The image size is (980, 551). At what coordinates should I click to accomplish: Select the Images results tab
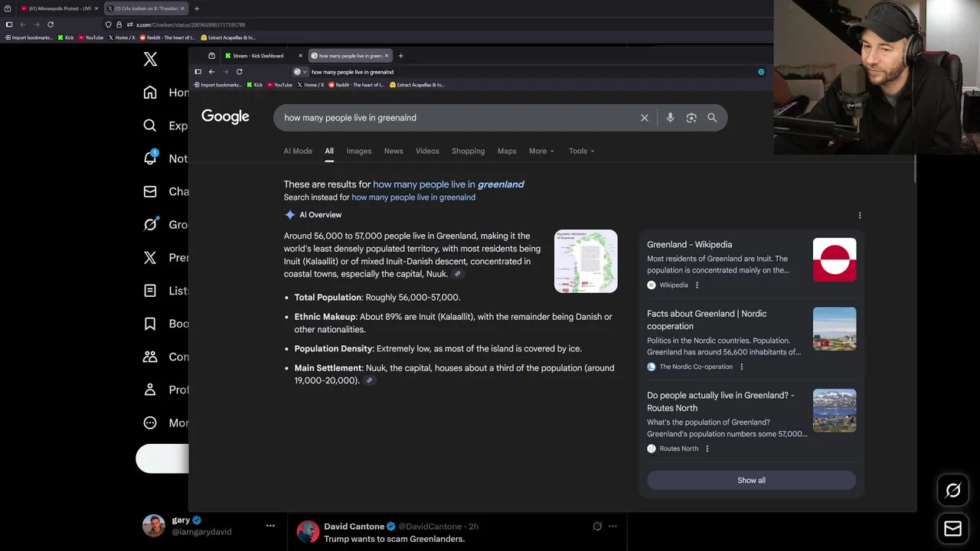pos(358,151)
